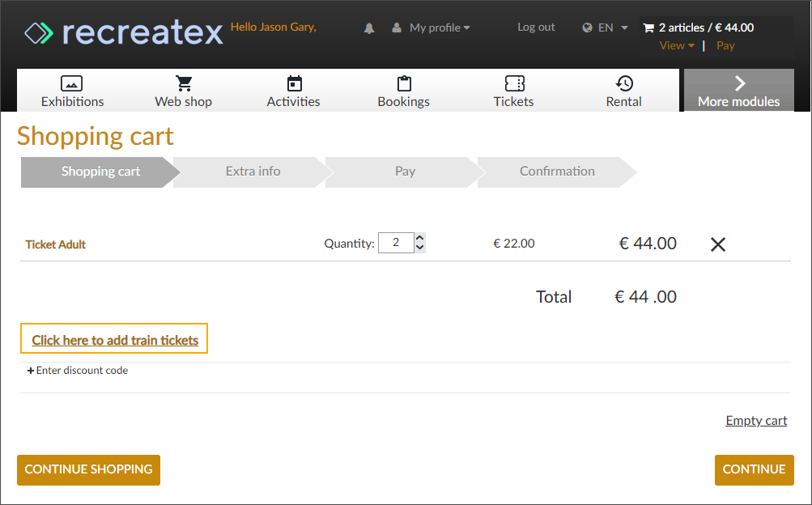Click the Activities calendar icon
Image resolution: width=812 pixels, height=505 pixels.
[x=293, y=83]
